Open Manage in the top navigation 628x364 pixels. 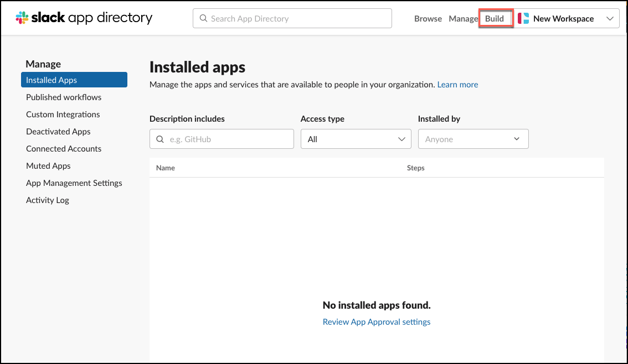point(463,18)
